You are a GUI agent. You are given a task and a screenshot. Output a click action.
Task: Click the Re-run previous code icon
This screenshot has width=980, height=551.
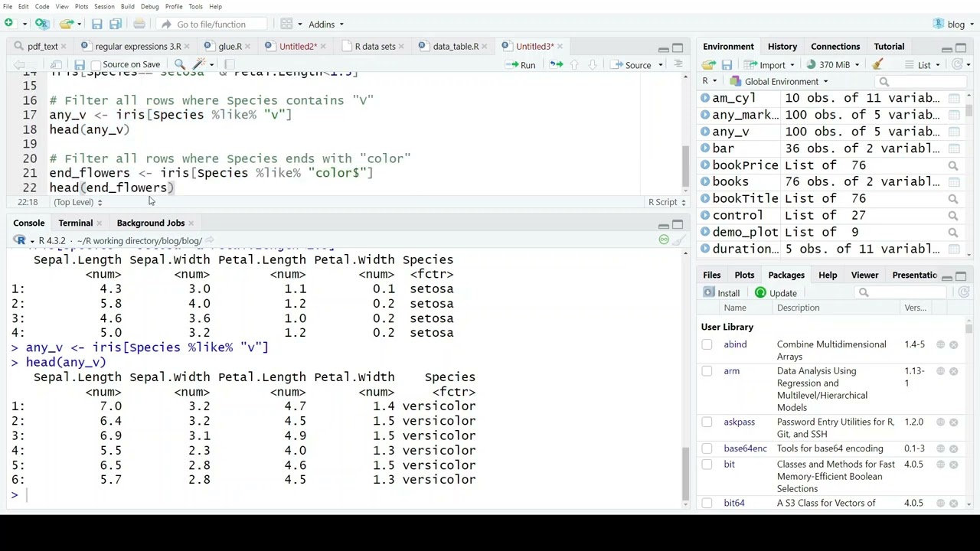pyautogui.click(x=557, y=64)
